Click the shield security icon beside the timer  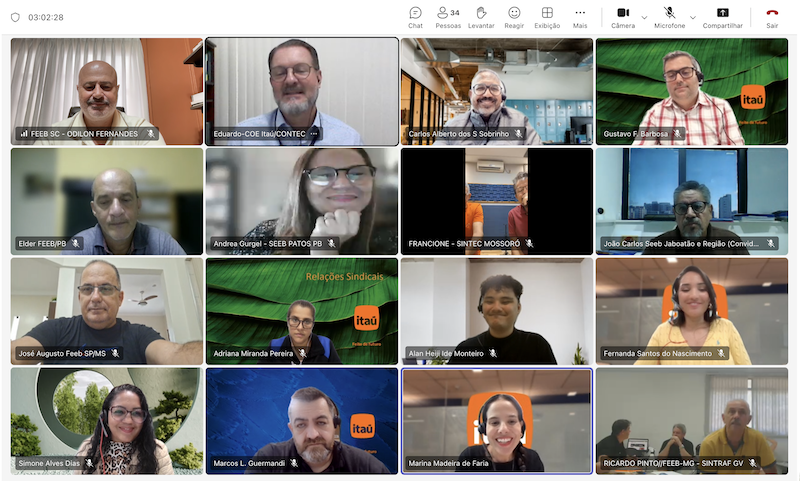15,17
